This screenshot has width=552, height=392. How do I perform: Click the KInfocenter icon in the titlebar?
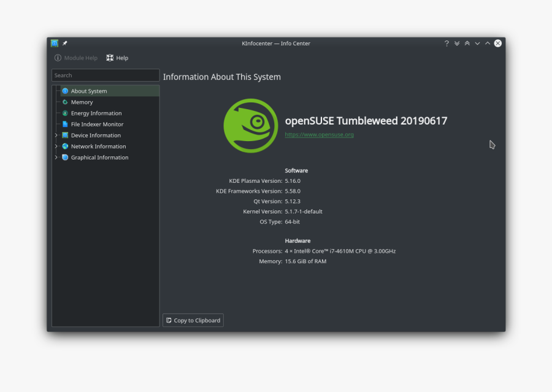pos(54,44)
